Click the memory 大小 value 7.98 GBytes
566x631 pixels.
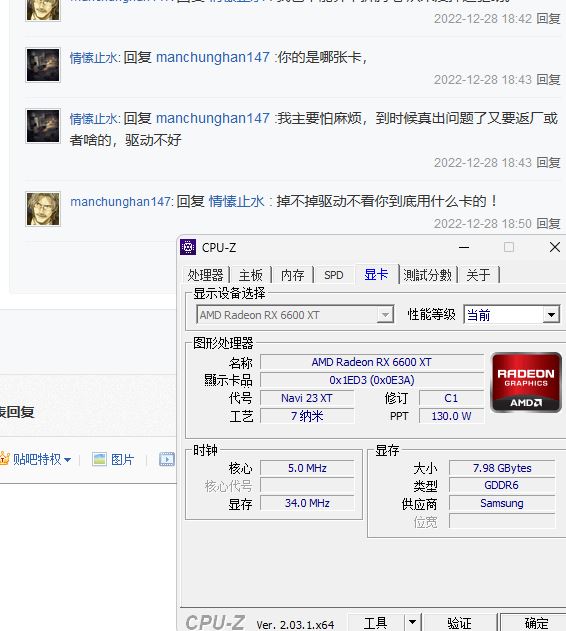(x=502, y=468)
